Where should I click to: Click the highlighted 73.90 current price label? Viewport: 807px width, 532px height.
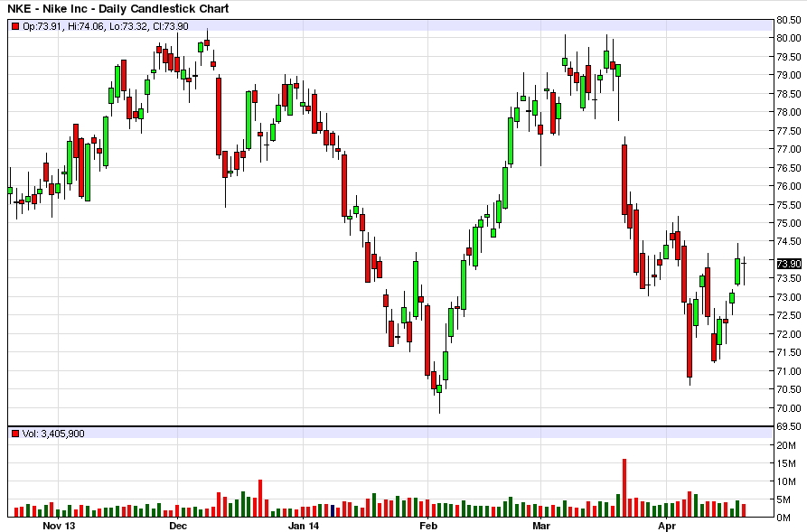pyautogui.click(x=789, y=264)
